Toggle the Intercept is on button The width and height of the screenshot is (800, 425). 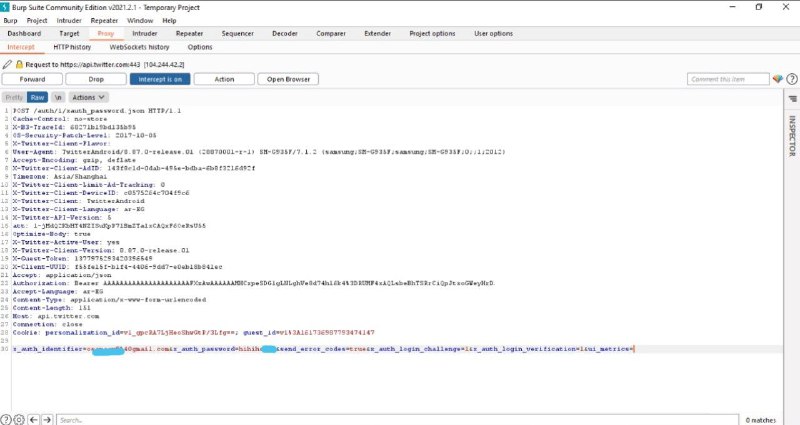(160, 79)
